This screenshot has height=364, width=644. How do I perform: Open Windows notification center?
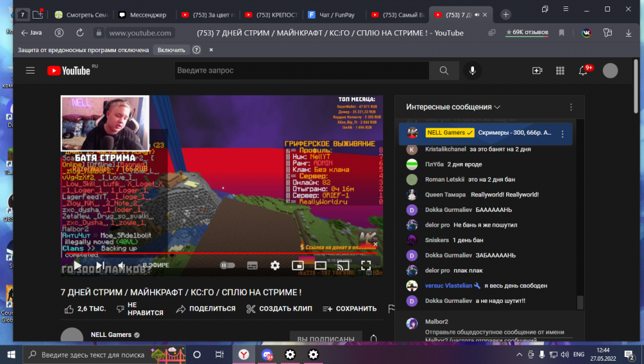coord(629,354)
